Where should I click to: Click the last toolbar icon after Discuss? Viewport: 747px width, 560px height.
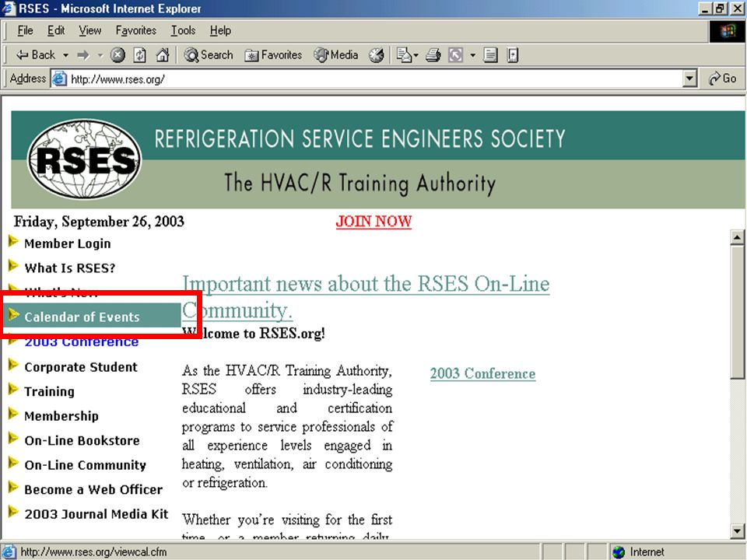click(x=513, y=55)
